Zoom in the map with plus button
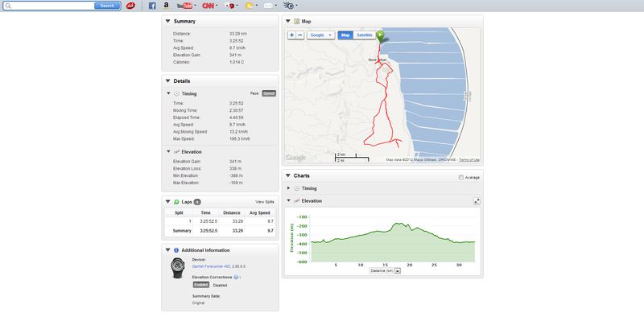 tap(291, 35)
